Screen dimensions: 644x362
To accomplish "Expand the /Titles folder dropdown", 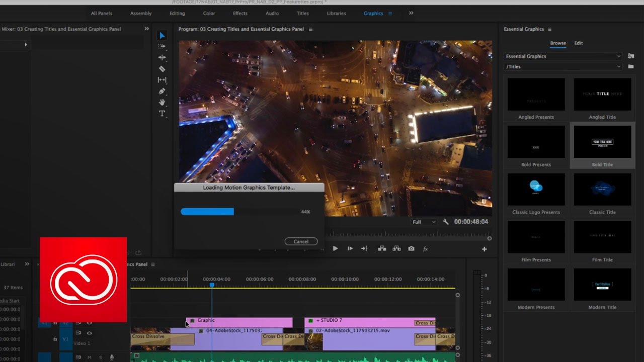I will [563, 66].
